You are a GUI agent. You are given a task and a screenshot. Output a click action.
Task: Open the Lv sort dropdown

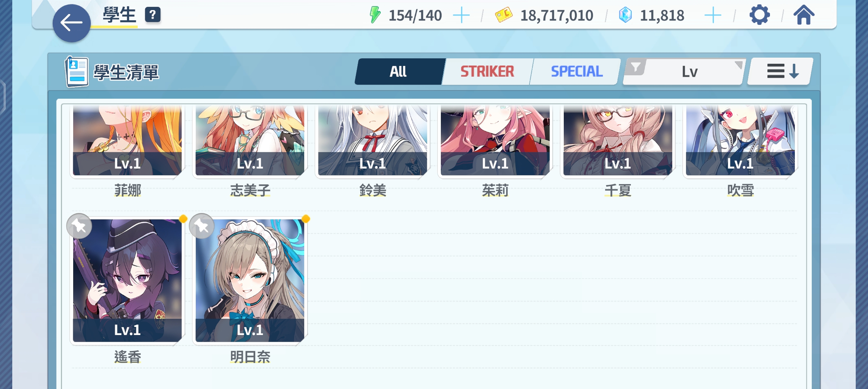(689, 72)
